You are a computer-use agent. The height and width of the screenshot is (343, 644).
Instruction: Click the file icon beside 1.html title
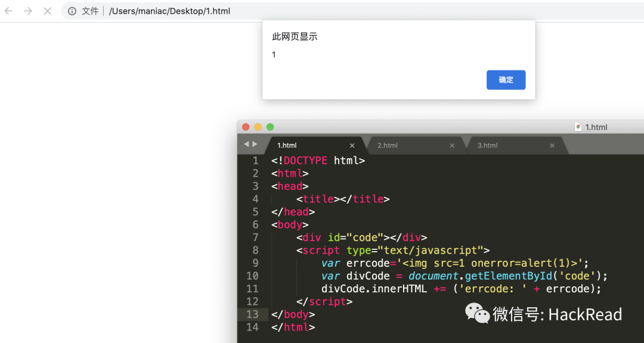coord(578,127)
